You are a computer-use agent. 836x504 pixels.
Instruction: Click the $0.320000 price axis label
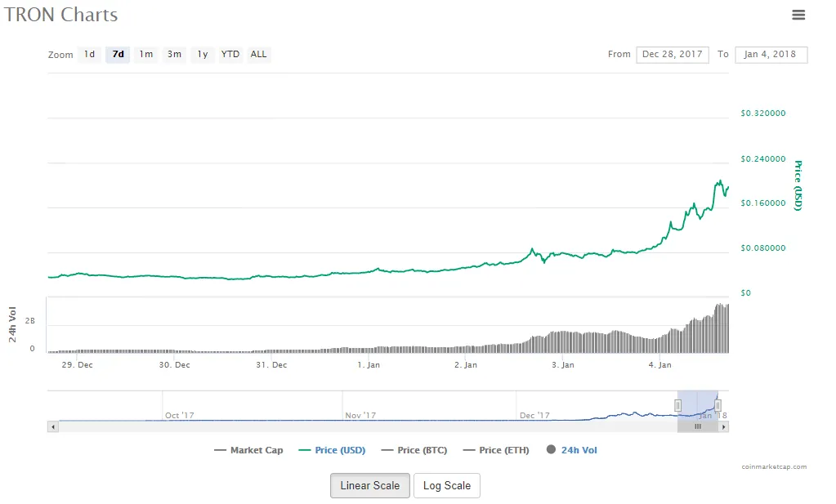tap(763, 114)
